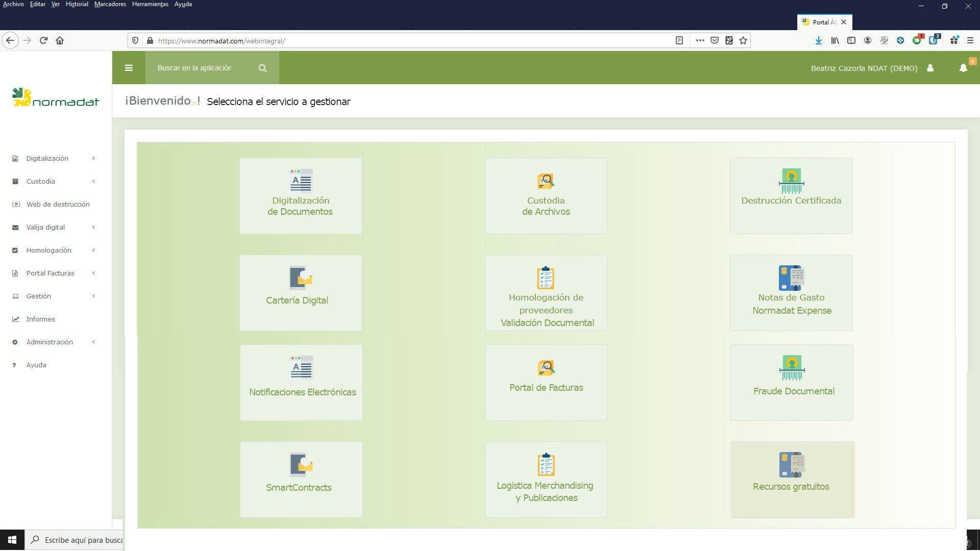
Task: Click the search magnifier icon
Action: (x=262, y=68)
